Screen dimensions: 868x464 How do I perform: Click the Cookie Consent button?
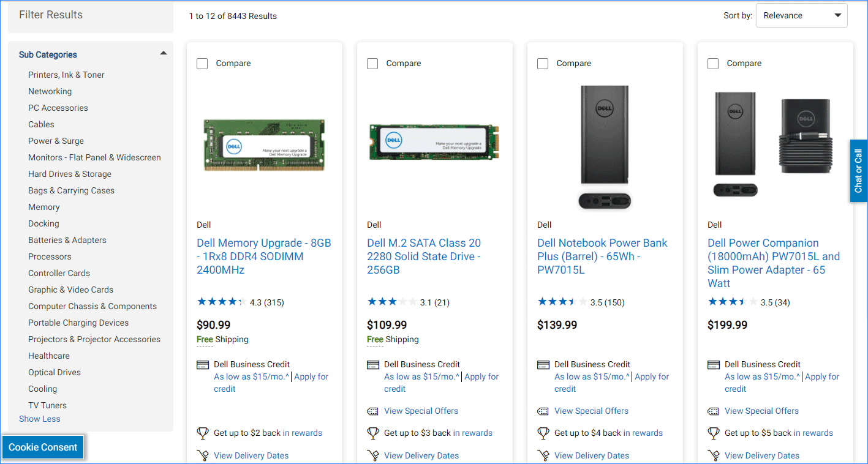(42, 447)
